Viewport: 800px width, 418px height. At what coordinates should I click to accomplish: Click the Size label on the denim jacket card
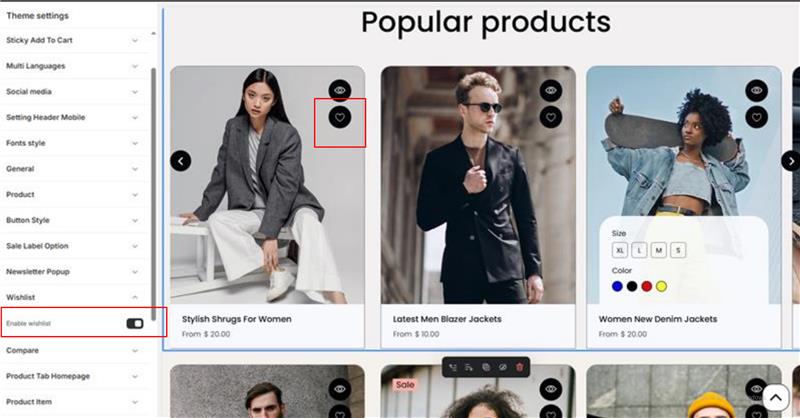pyautogui.click(x=619, y=233)
